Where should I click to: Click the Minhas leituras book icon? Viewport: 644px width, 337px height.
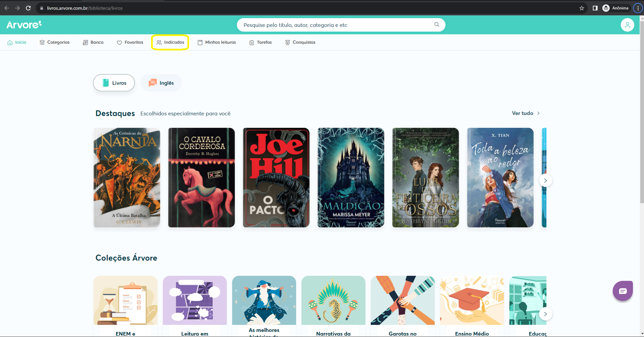[x=200, y=42]
